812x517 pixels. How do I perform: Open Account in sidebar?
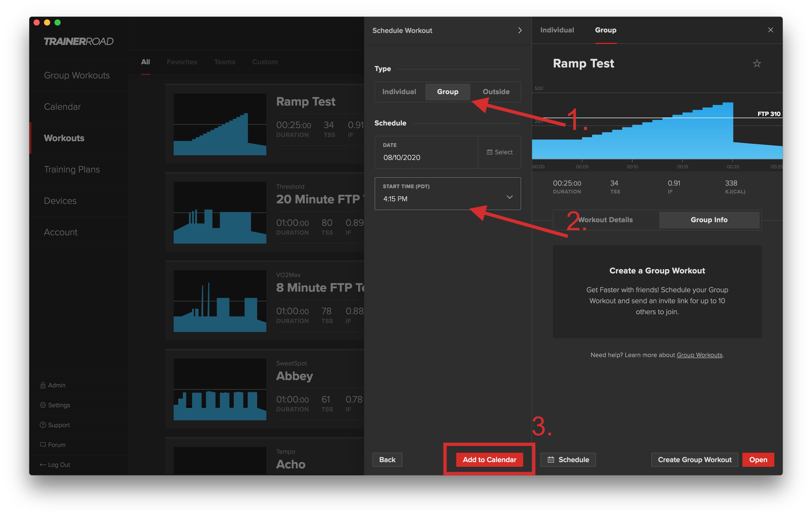[x=79, y=232]
